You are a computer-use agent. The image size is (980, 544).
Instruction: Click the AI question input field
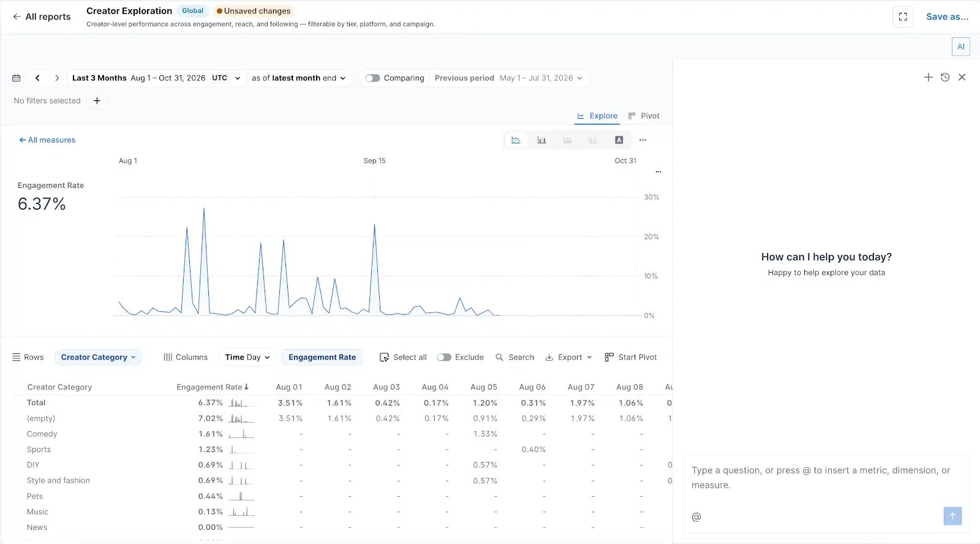click(826, 478)
